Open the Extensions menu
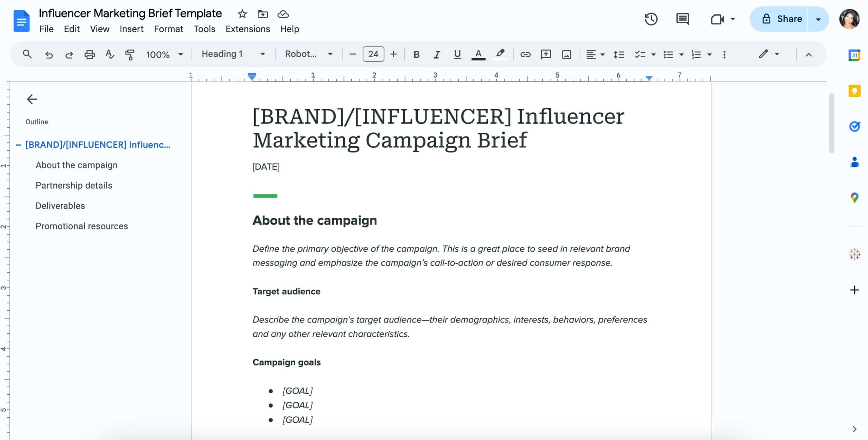 248,29
